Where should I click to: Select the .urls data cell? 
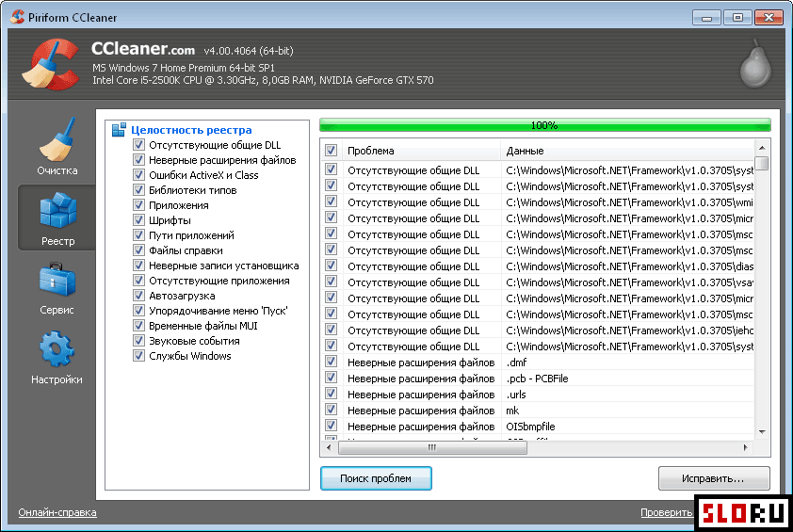tap(627, 395)
